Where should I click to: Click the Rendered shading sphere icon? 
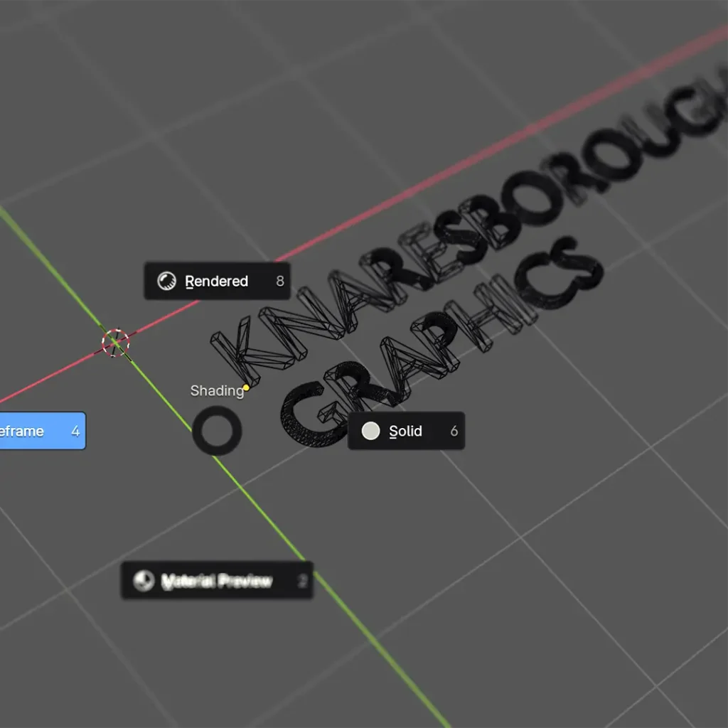166,282
